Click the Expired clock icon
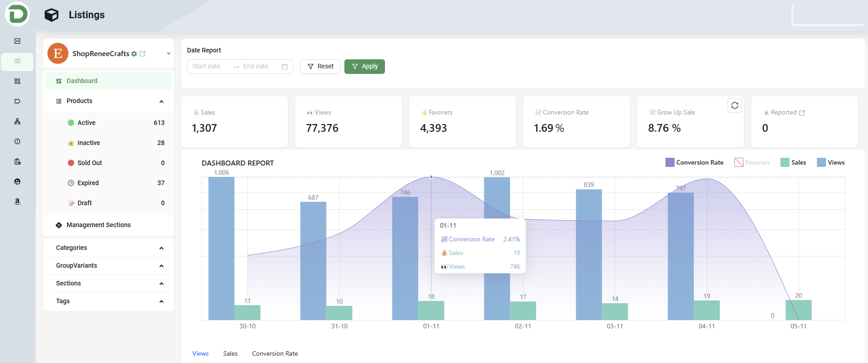This screenshot has width=868, height=363. tap(71, 183)
